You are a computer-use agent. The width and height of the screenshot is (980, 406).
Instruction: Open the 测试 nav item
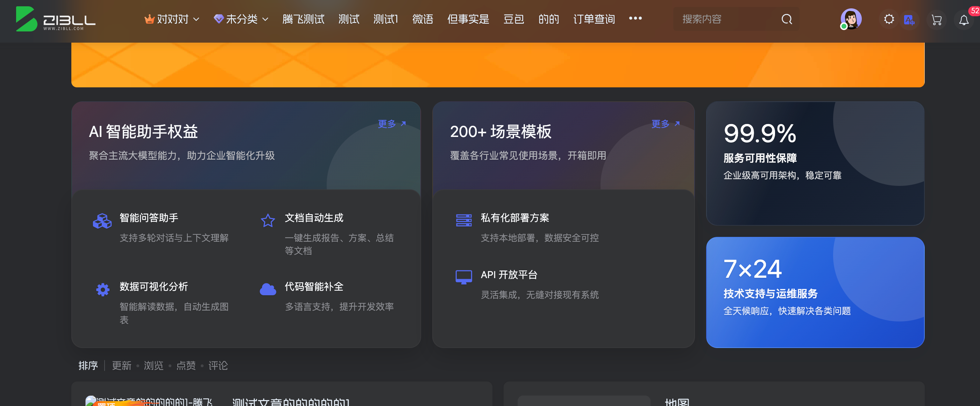[x=349, y=19]
